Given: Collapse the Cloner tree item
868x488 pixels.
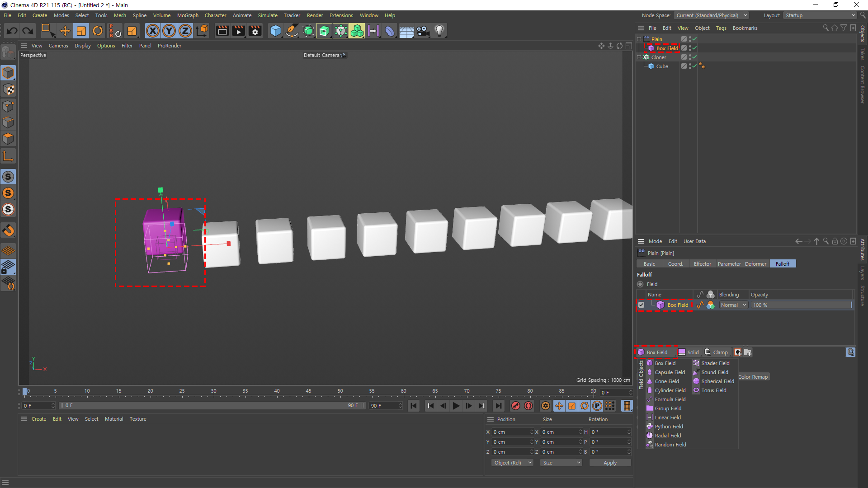Looking at the screenshot, I should click(x=639, y=57).
